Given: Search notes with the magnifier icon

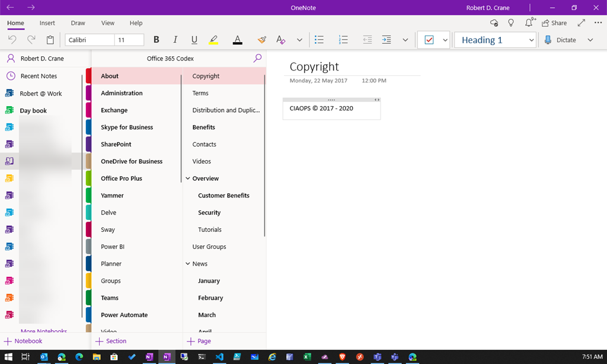Looking at the screenshot, I should click(x=257, y=58).
